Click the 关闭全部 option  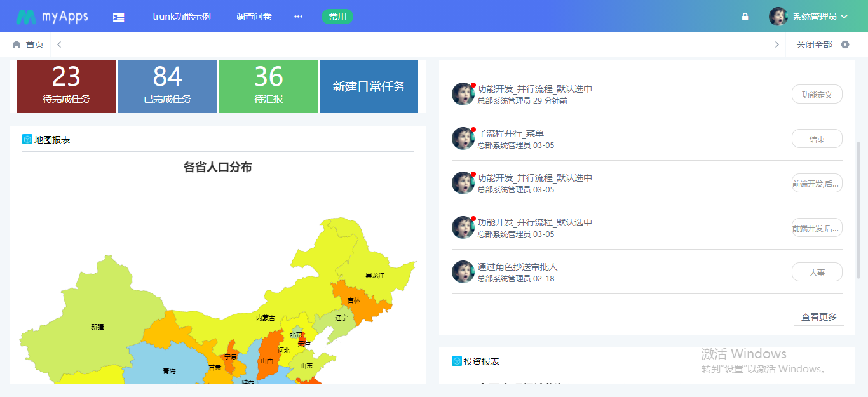click(x=813, y=44)
